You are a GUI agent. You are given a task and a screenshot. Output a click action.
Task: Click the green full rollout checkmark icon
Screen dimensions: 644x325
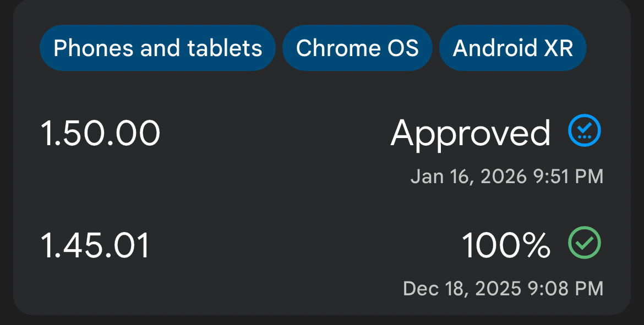point(585,243)
